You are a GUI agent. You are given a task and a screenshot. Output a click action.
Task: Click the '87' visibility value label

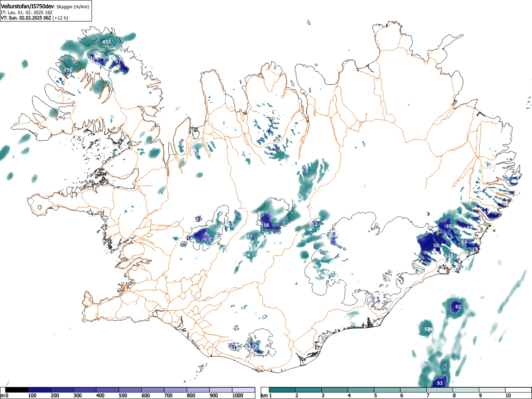click(x=118, y=62)
